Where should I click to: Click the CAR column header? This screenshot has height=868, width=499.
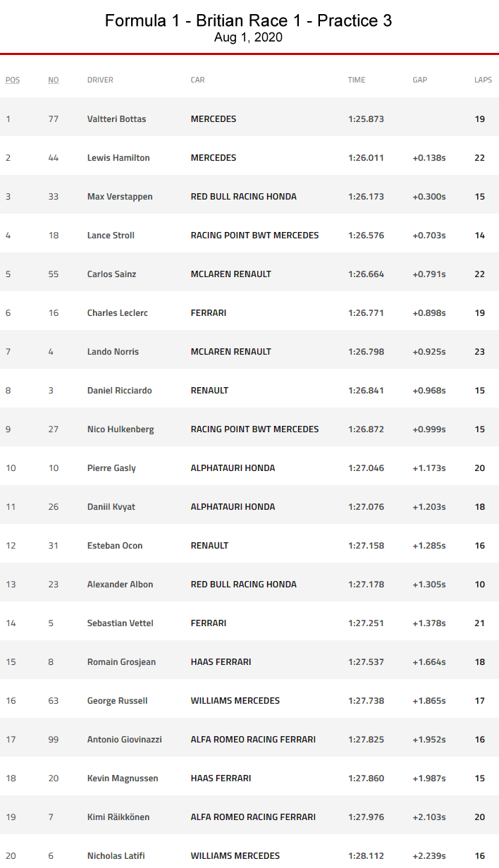pyautogui.click(x=197, y=80)
